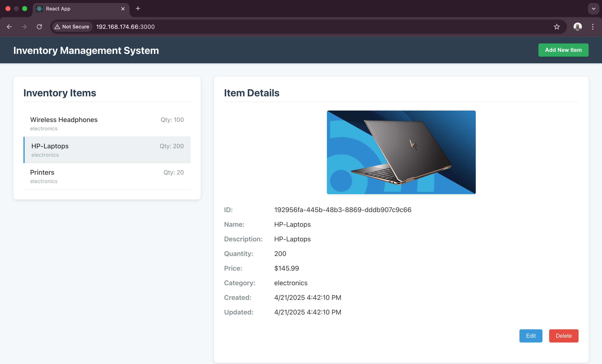Click the green macOS maximize window button

(x=25, y=9)
